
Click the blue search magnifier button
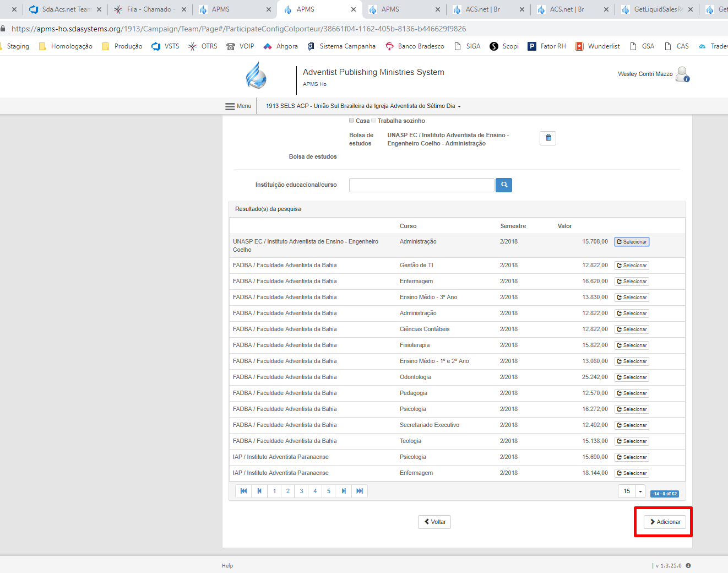pyautogui.click(x=504, y=185)
